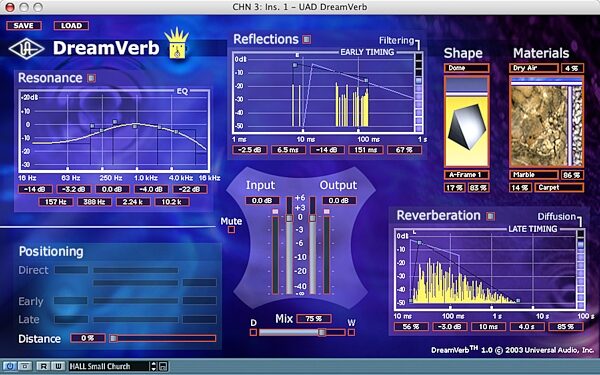Click the Input level fader handle
Screen dimensions: 600x375
pos(289,218)
